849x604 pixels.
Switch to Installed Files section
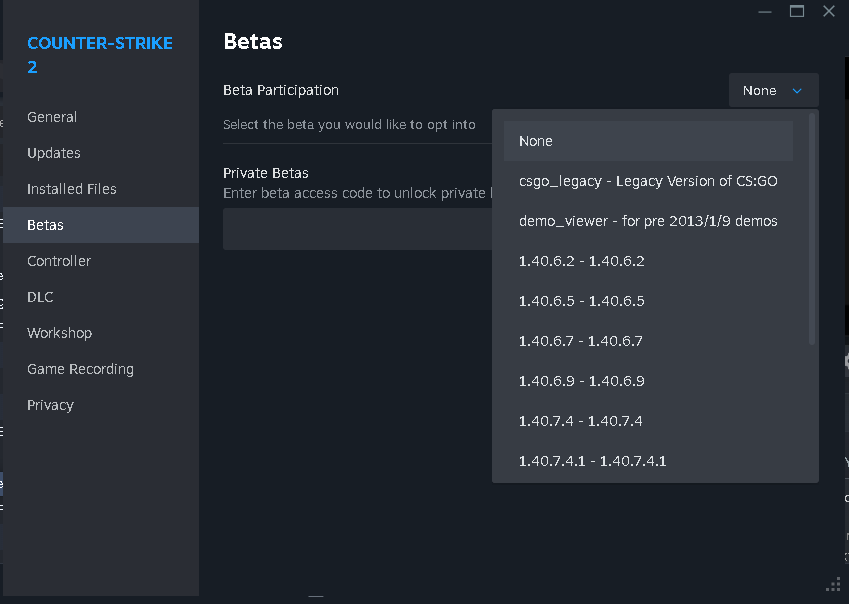(x=72, y=189)
